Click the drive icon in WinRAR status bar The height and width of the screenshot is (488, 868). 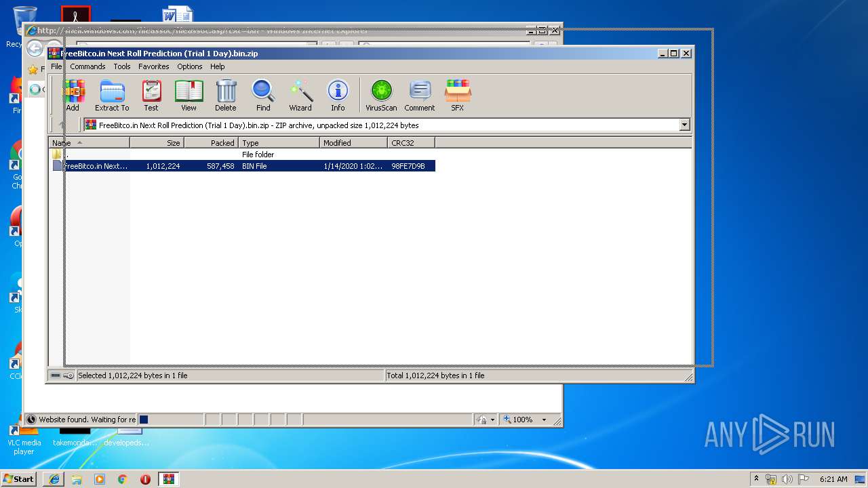click(56, 375)
